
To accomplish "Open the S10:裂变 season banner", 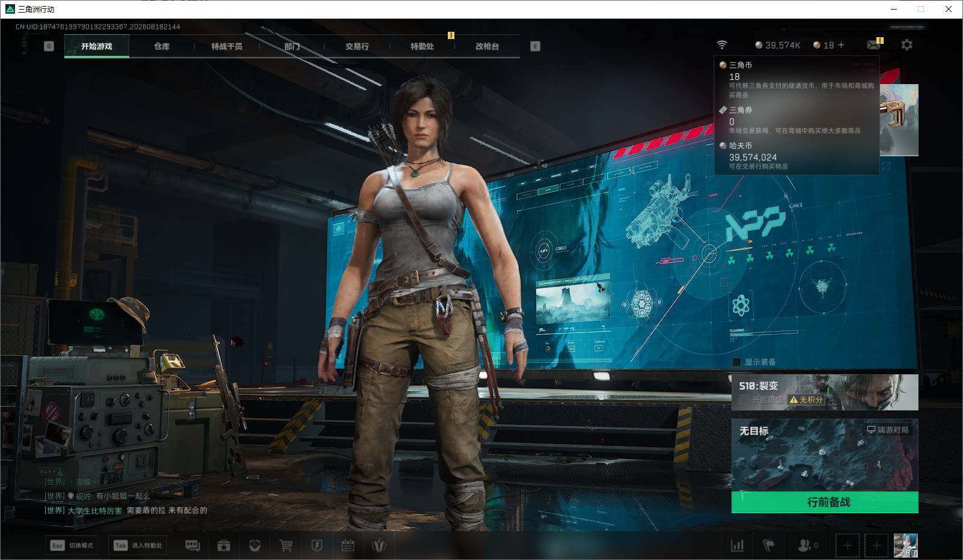I will [825, 392].
